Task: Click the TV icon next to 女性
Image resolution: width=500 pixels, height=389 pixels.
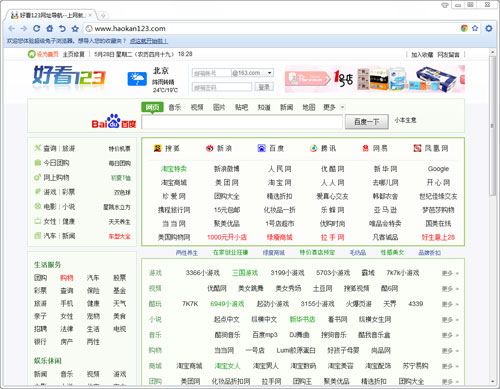Action: click(x=38, y=221)
